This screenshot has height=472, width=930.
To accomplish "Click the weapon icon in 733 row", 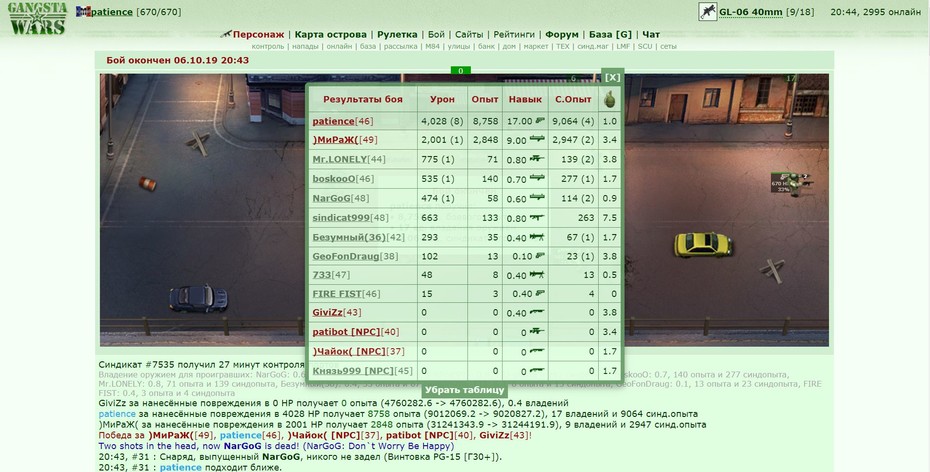I will (x=537, y=275).
